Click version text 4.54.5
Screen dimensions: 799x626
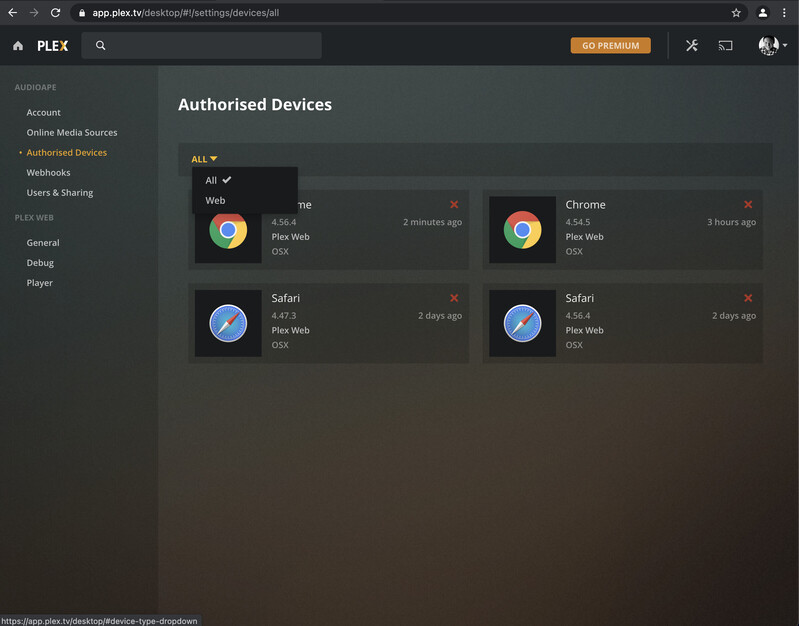[x=578, y=222]
